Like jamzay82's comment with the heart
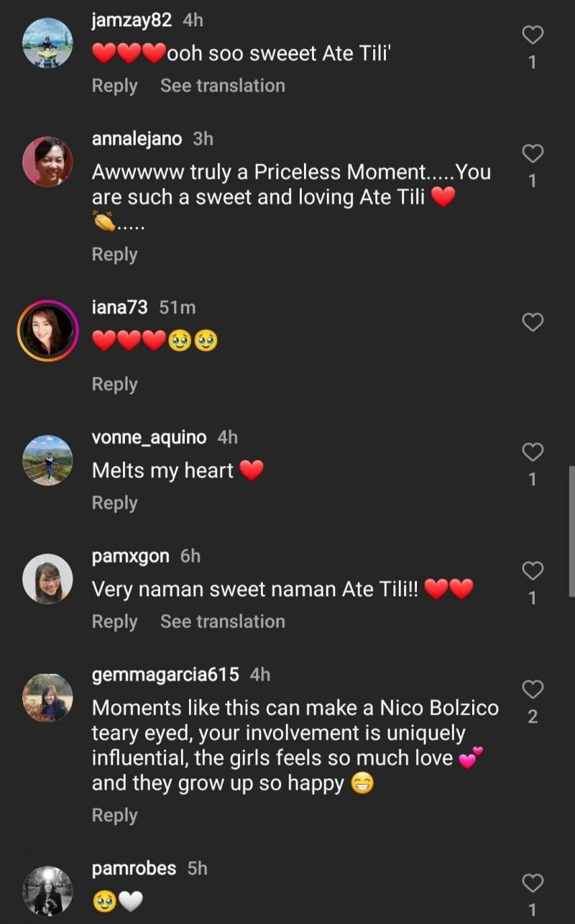The height and width of the screenshot is (924, 575). click(x=532, y=35)
